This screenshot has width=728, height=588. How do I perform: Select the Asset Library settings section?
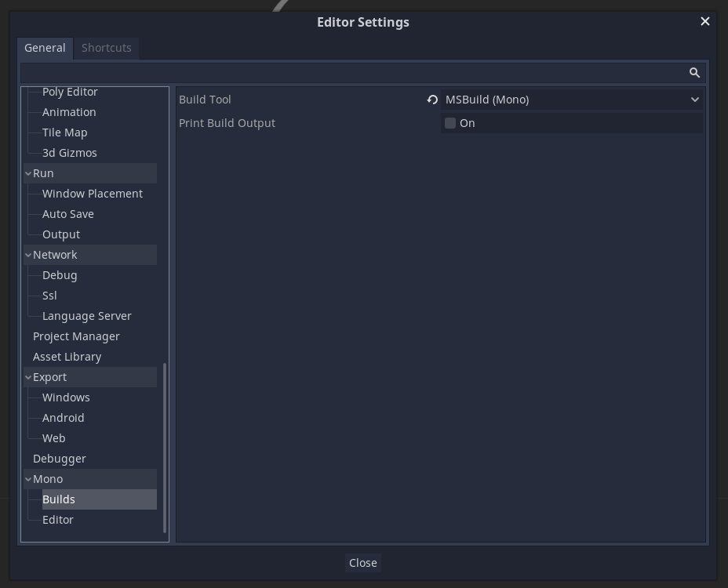(x=67, y=356)
